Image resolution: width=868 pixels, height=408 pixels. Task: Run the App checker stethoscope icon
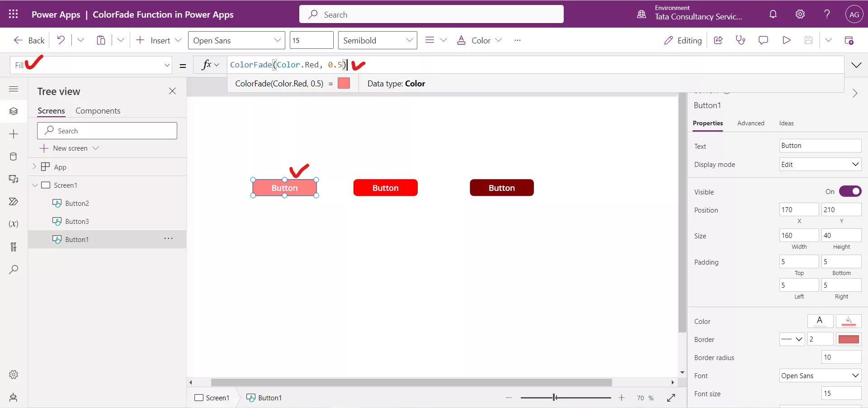[x=741, y=40]
